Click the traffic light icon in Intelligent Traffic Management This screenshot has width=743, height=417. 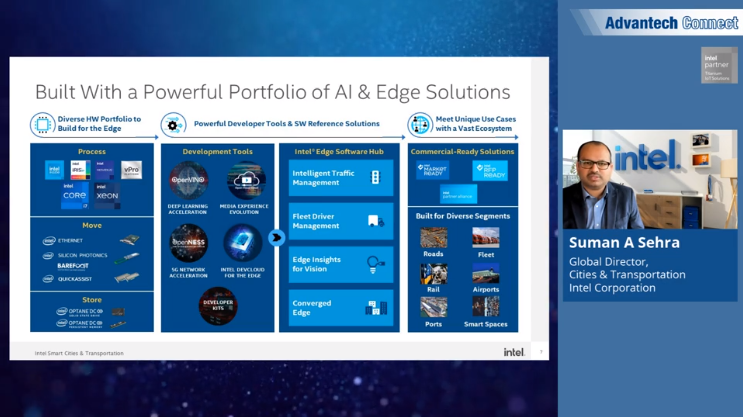(375, 177)
